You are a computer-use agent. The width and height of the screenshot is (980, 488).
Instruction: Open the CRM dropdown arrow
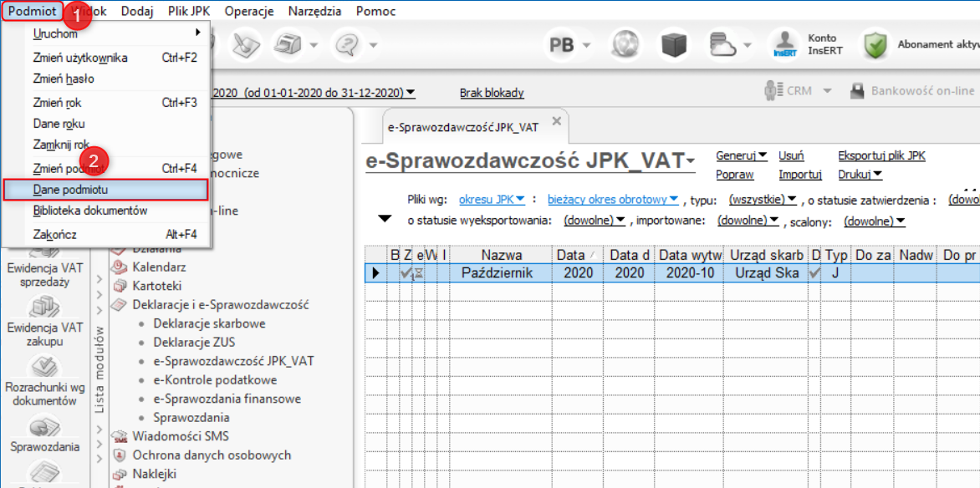[x=828, y=91]
